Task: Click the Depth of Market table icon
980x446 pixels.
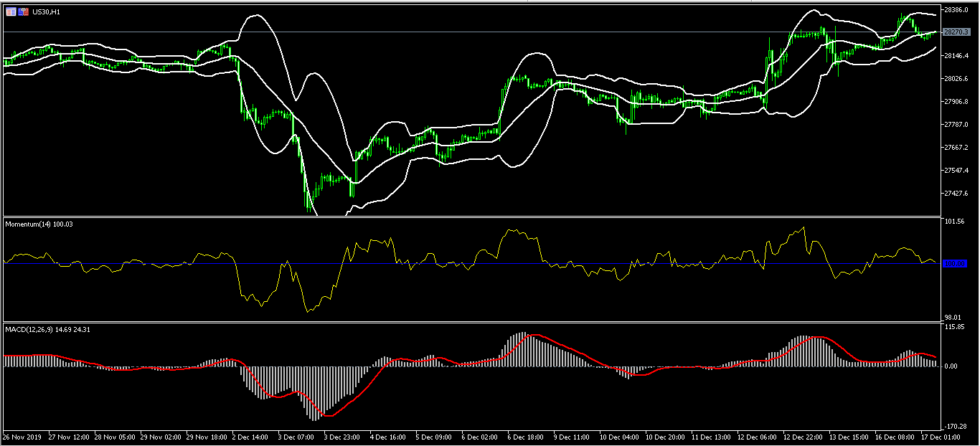Action: tap(11, 12)
